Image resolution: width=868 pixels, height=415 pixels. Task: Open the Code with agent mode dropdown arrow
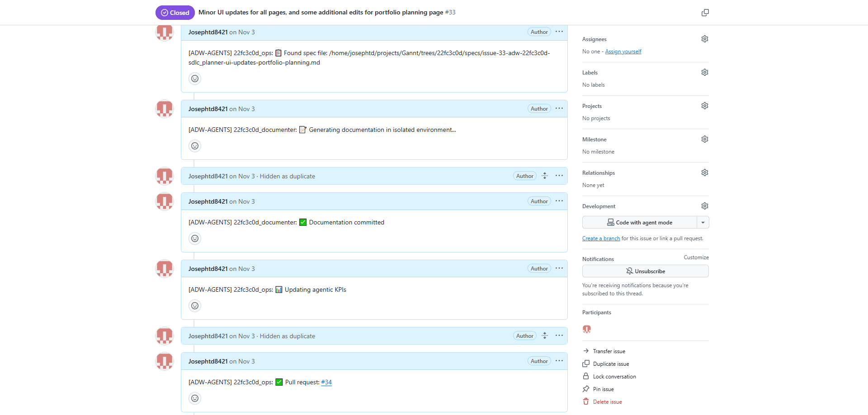tap(703, 222)
